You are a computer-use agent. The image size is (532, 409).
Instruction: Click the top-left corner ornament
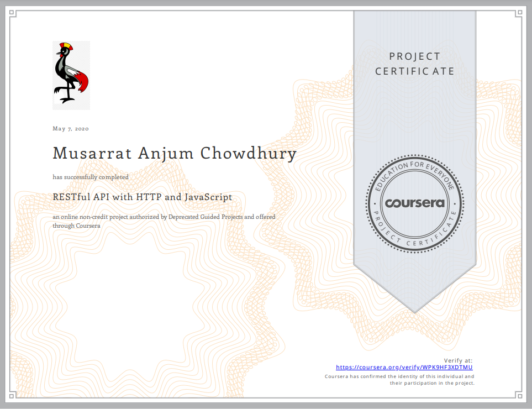[14, 14]
